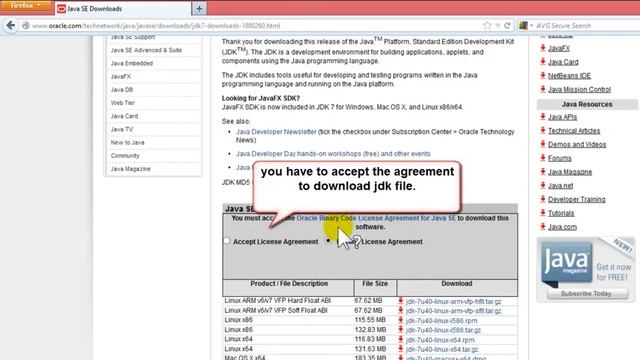Open Java Card in the left sidebar
Screen dimensions: 640x360
coord(124,116)
